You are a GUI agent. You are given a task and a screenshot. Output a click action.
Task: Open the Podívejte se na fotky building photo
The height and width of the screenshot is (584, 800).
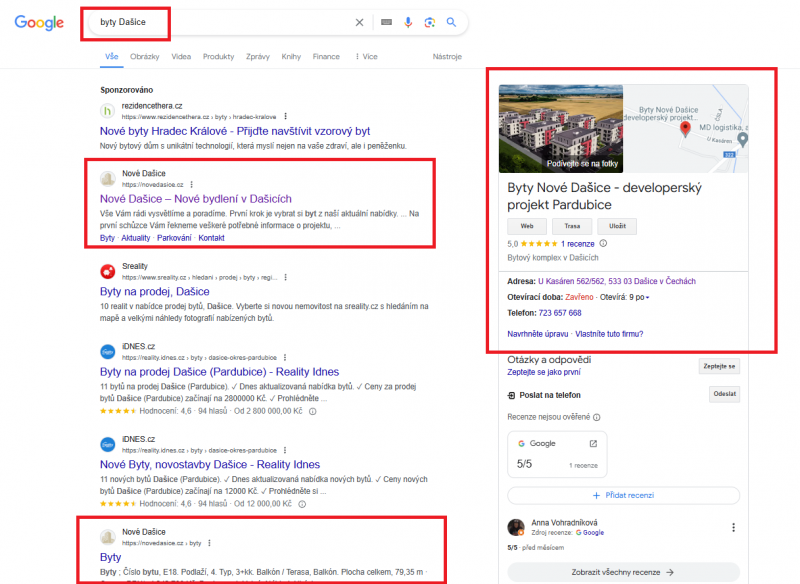pos(561,129)
